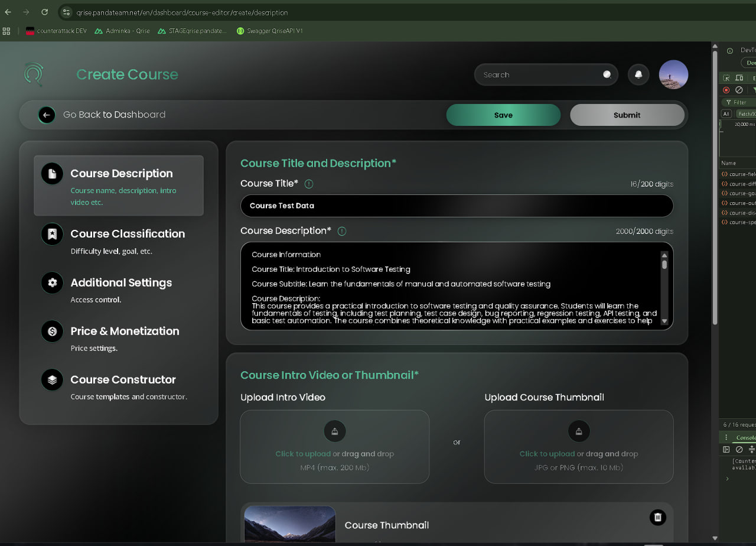Click the description textarea scroll-down arrow

(664, 321)
